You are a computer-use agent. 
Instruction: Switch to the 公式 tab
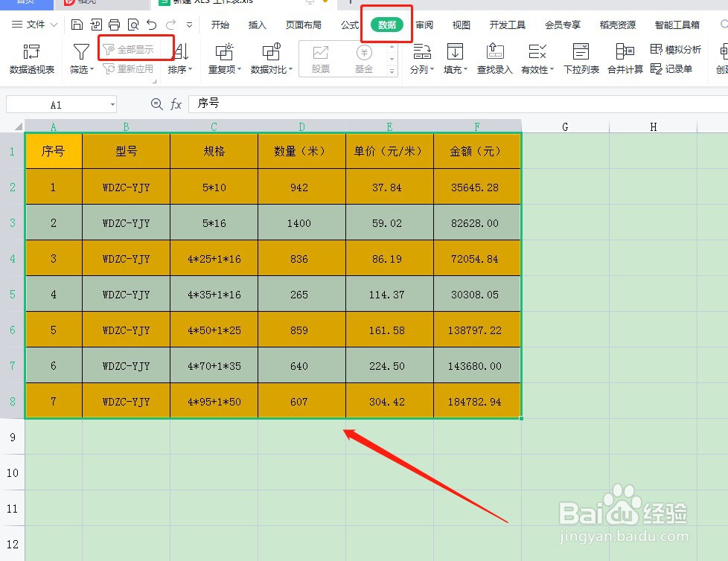350,25
